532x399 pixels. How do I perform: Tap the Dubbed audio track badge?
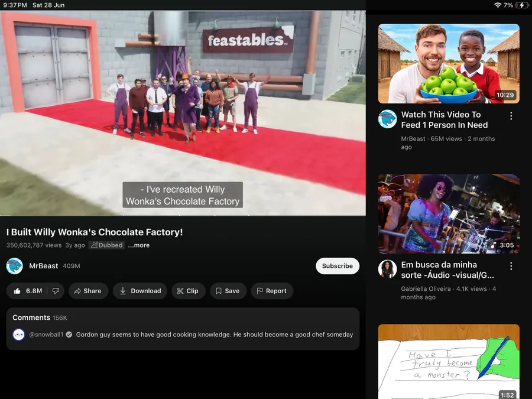point(106,245)
